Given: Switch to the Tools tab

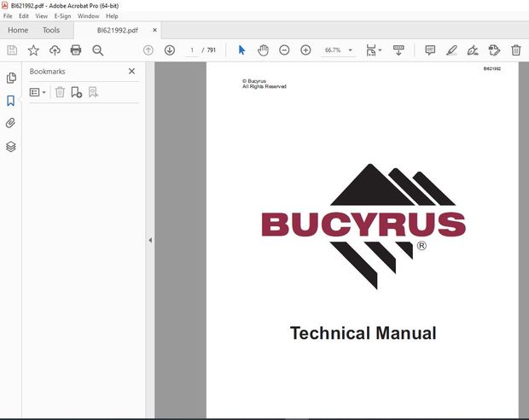Looking at the screenshot, I should (51, 30).
